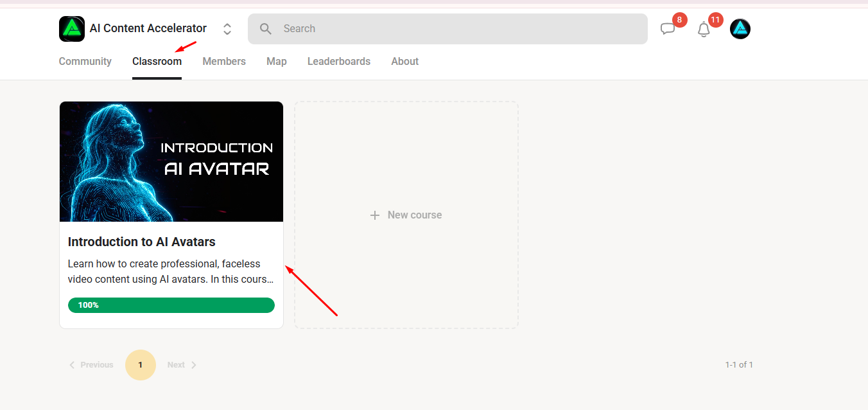868x410 pixels.
Task: View the About tab
Action: coord(404,61)
